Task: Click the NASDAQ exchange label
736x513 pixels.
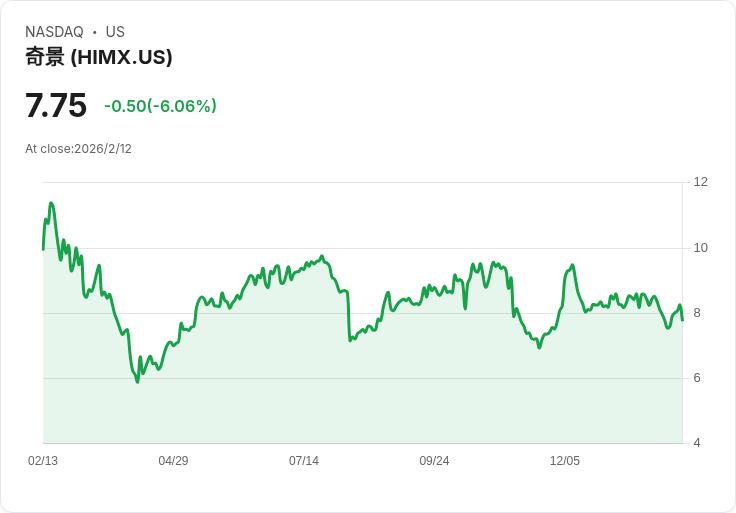Action: [x=54, y=32]
